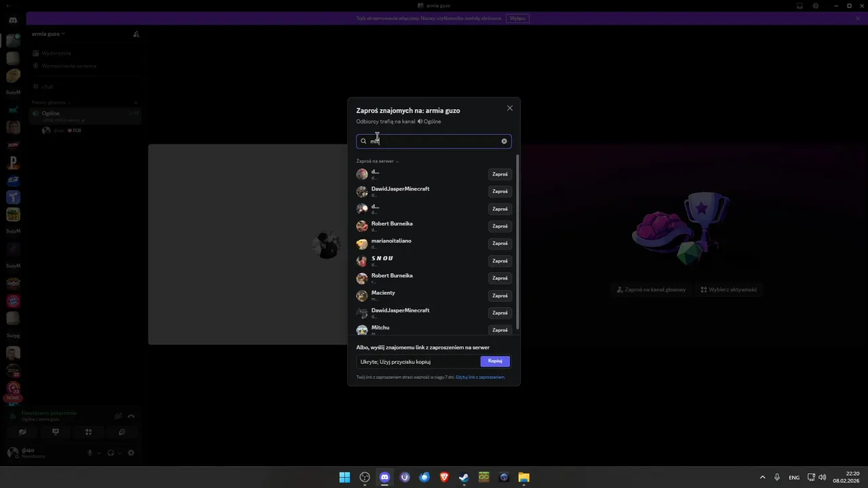Click Zaproś na kanał głosowy button
The height and width of the screenshot is (488, 868).
[651, 289]
